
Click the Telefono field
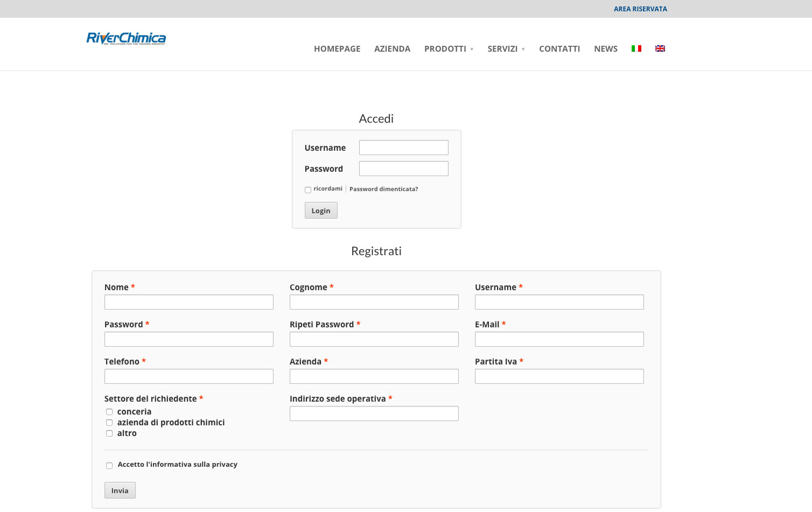(x=189, y=376)
